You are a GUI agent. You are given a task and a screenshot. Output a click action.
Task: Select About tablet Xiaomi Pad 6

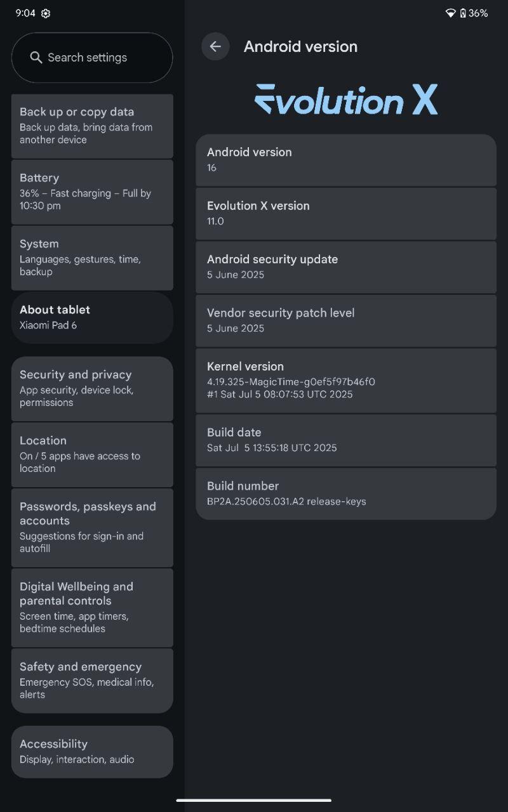point(92,317)
